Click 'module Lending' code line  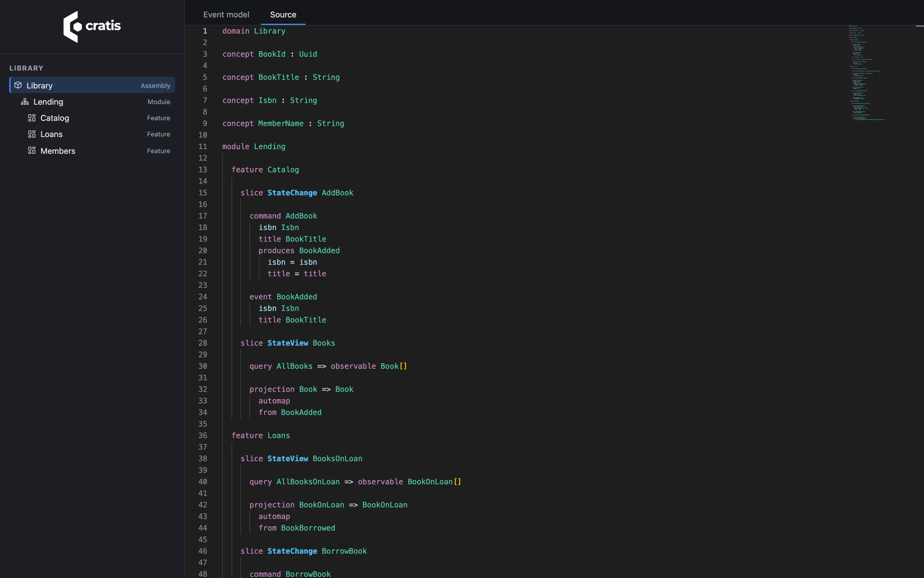254,147
